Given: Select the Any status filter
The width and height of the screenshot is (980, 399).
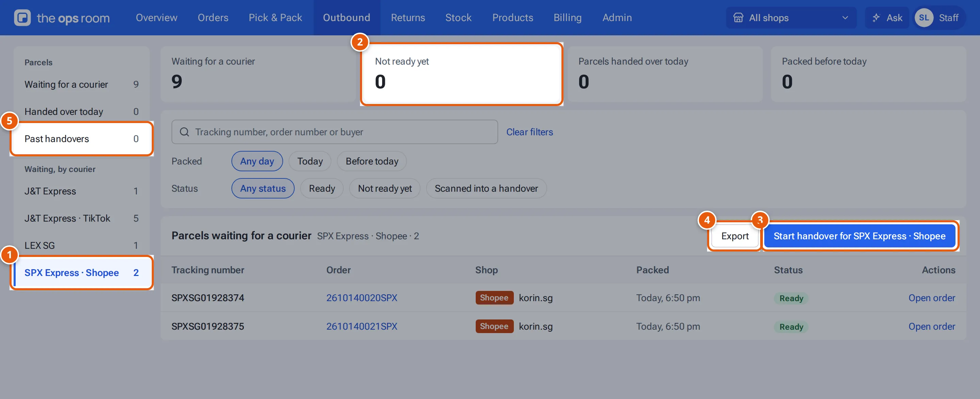Looking at the screenshot, I should [262, 189].
